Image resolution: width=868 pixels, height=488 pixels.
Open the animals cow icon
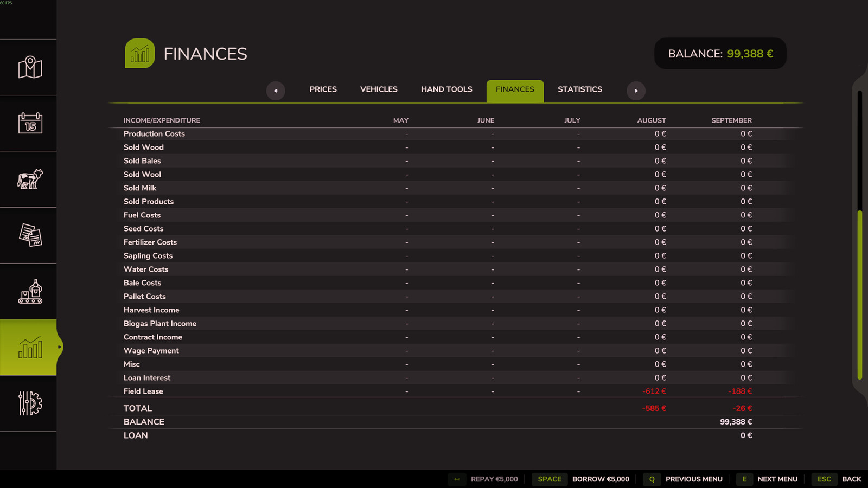coord(30,179)
